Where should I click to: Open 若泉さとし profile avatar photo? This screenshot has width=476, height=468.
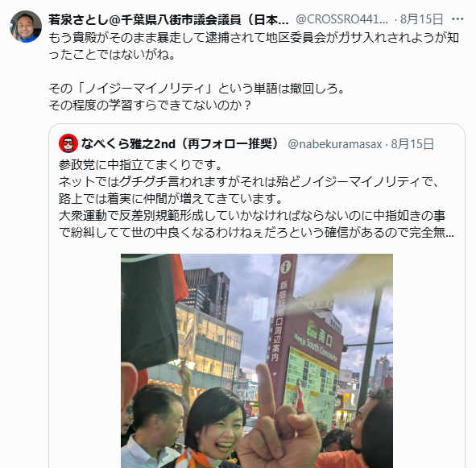coord(26,27)
